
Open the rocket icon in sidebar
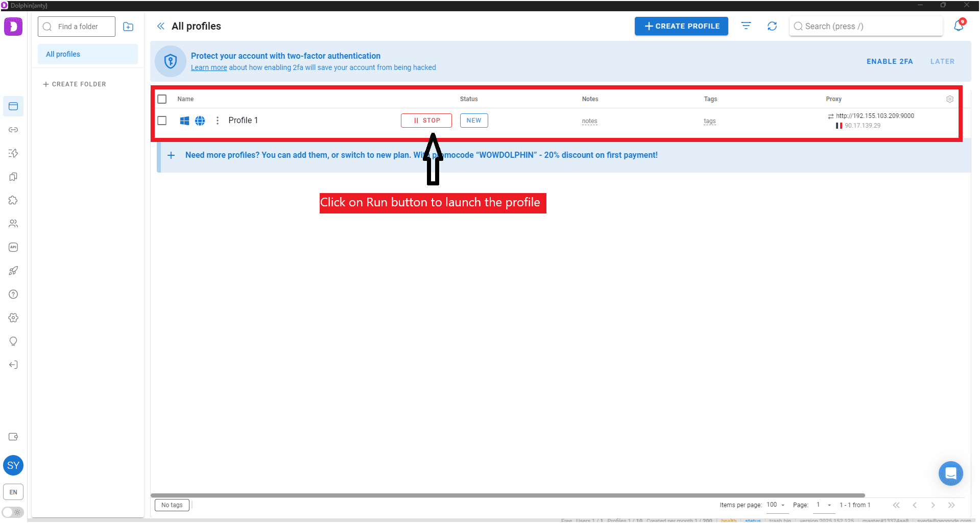pyautogui.click(x=13, y=271)
